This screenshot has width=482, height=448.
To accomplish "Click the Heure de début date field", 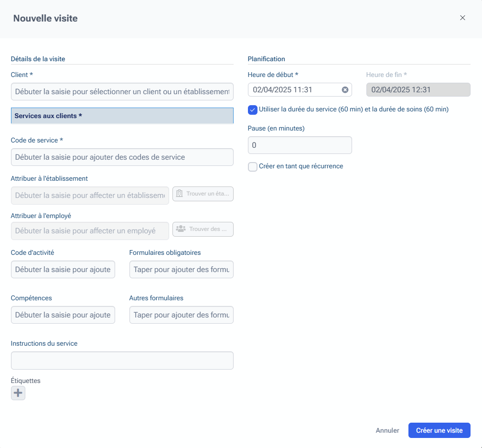I will 294,90.
